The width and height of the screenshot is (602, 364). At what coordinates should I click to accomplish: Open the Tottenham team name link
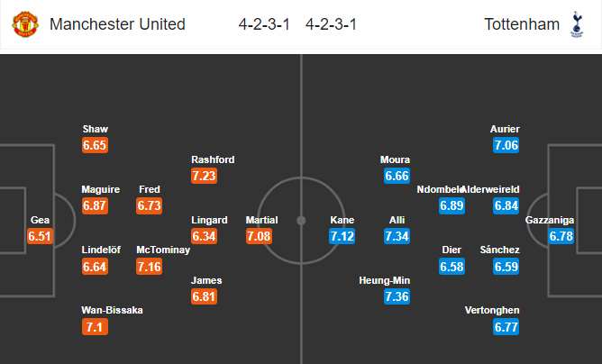click(522, 24)
